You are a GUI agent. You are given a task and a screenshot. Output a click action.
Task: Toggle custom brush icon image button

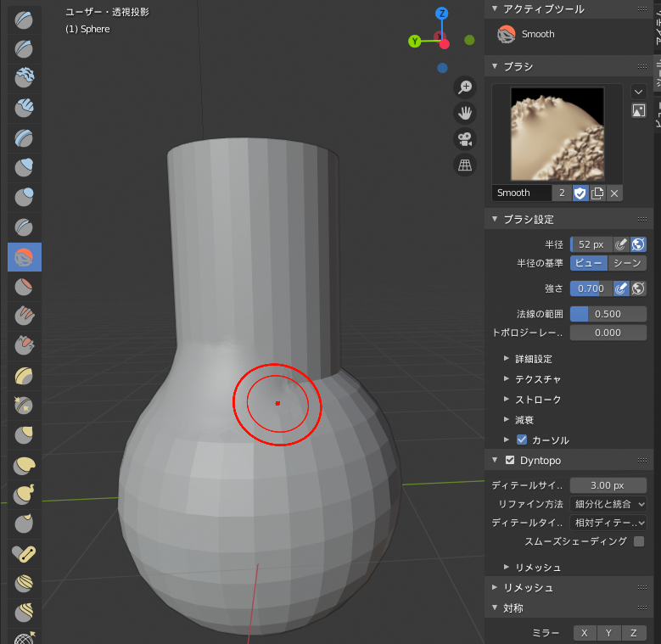click(x=639, y=111)
